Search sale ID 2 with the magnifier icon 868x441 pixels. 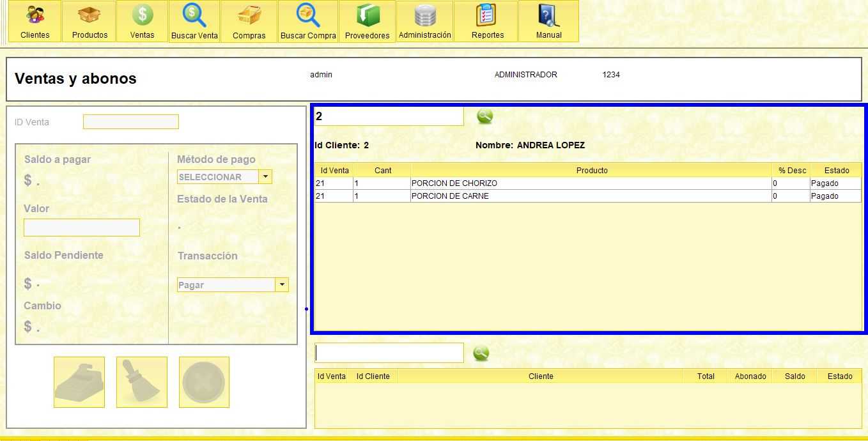click(x=484, y=116)
